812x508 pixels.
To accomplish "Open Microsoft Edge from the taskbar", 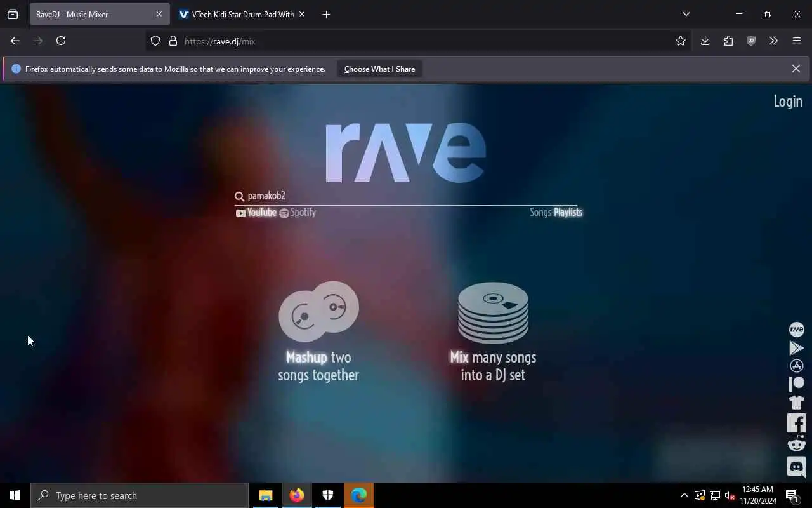I will [359, 495].
